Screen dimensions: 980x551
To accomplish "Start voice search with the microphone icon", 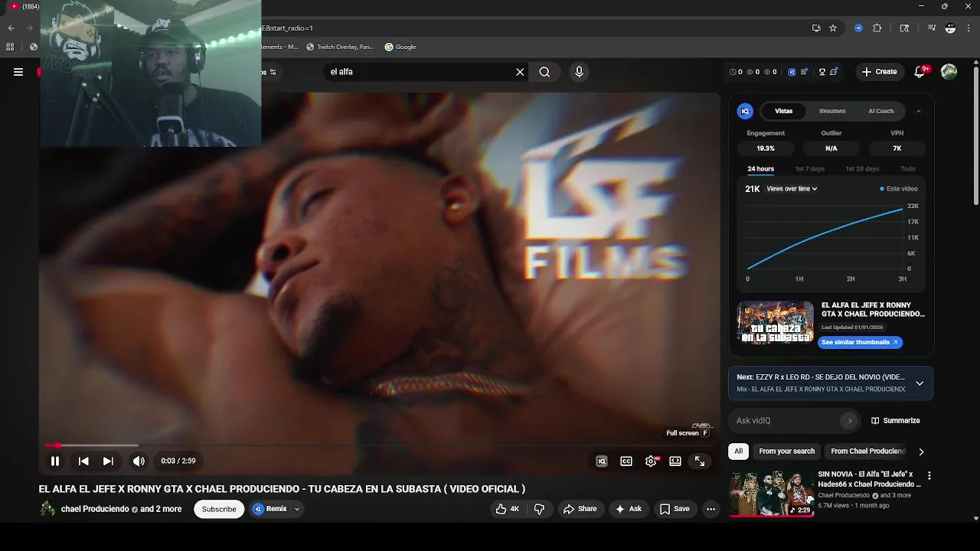I will tap(579, 72).
